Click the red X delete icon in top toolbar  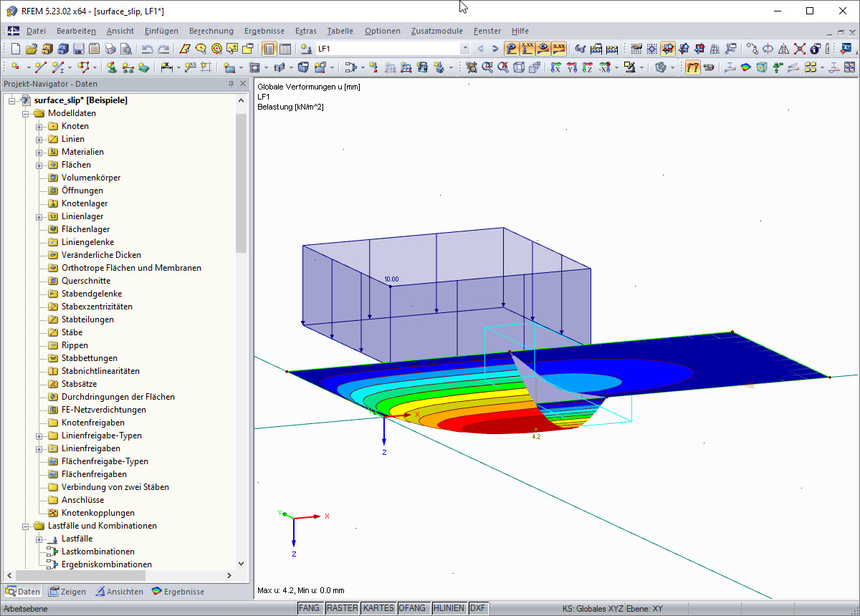(799, 49)
